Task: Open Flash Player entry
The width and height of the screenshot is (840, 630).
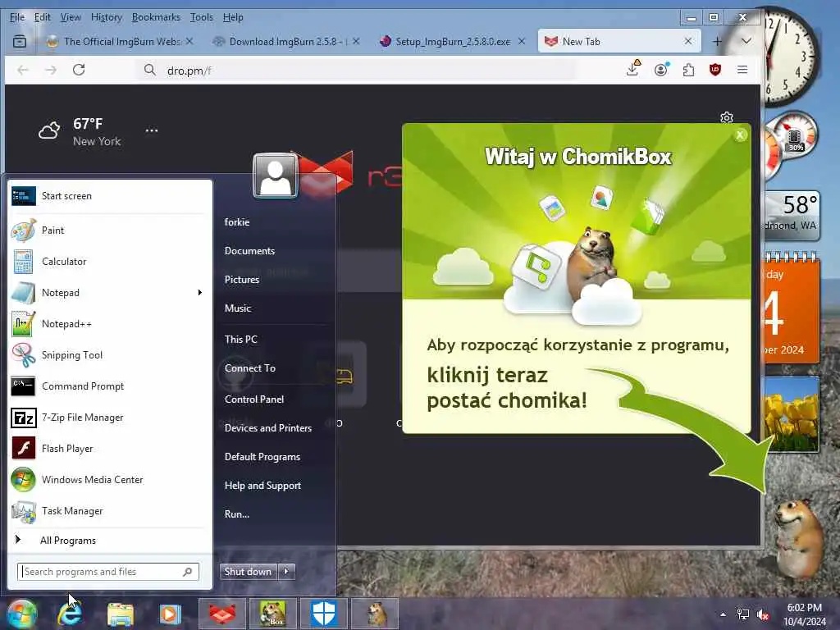Action: (24, 449)
